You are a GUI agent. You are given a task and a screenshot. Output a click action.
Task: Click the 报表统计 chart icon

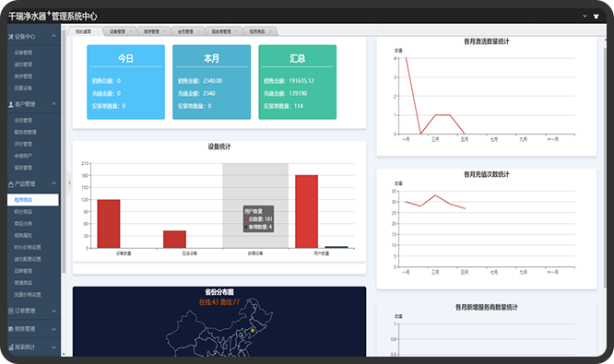pyautogui.click(x=11, y=347)
